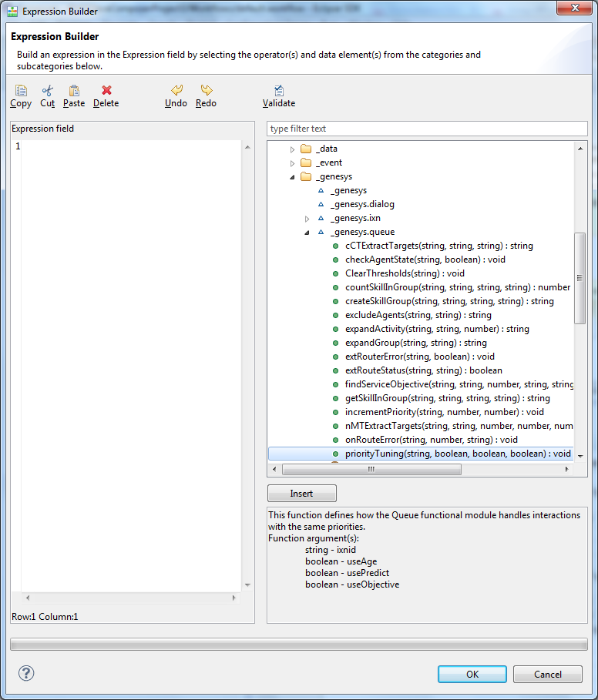This screenshot has height=700, width=598.
Task: Click the red Delete icon
Action: [x=106, y=91]
